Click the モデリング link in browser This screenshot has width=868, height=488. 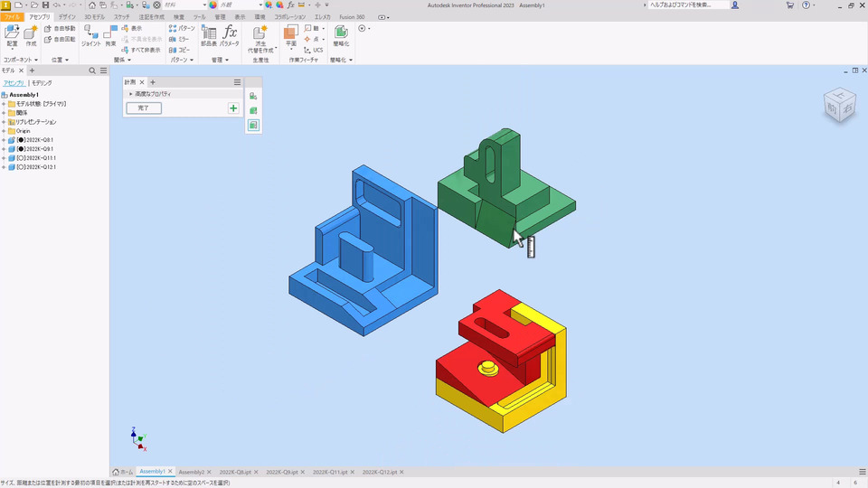click(42, 83)
